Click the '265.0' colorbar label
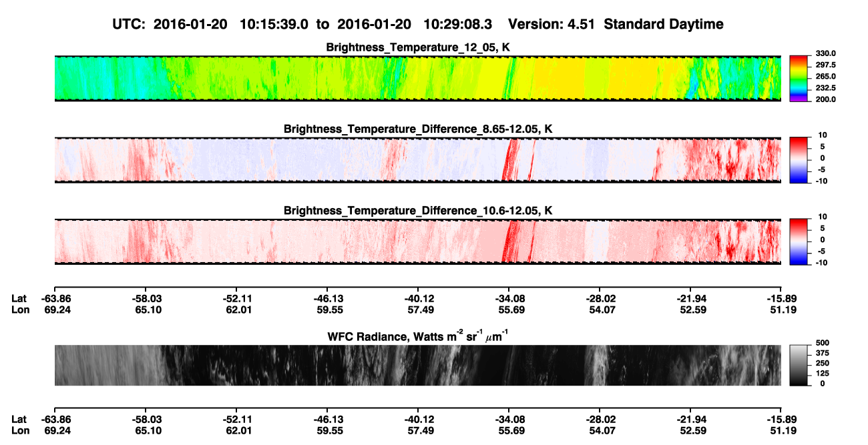The height and width of the screenshot is (445, 868). 826,77
